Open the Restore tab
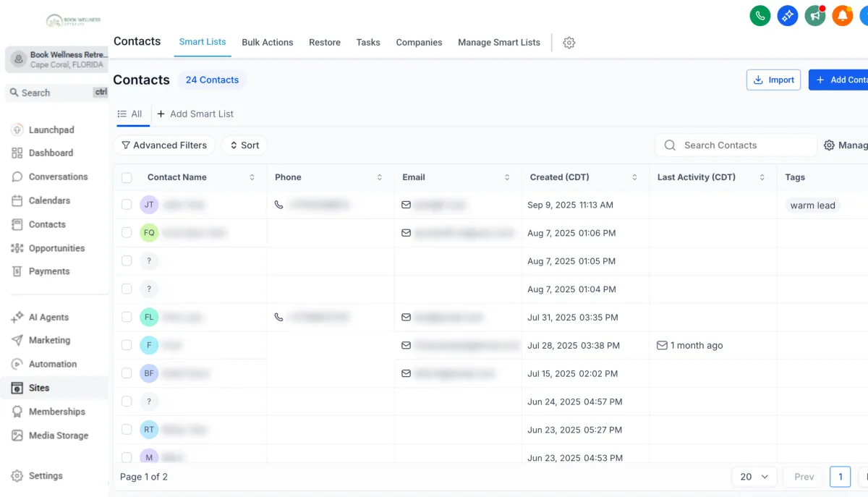 tap(325, 43)
